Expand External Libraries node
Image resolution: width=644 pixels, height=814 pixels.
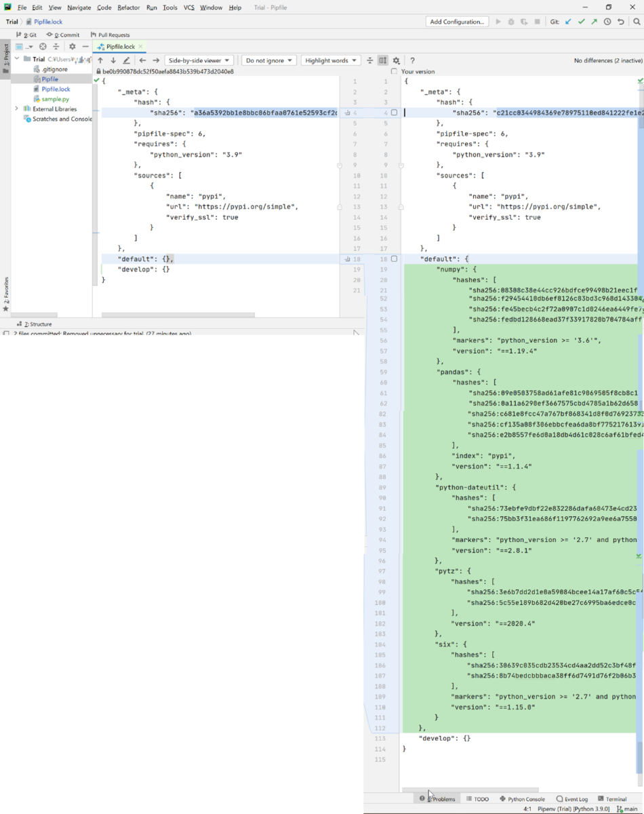pos(17,109)
